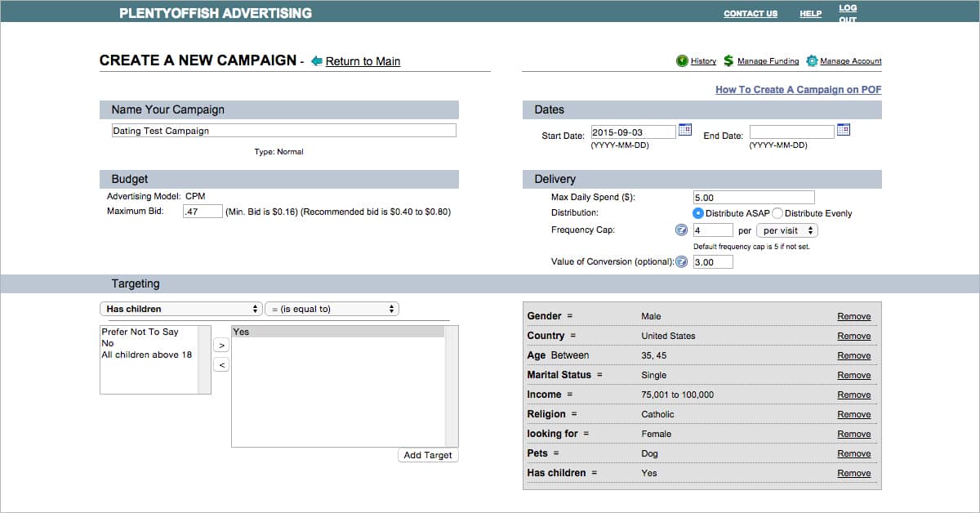Open the is equal to operator dropdown
Image resolution: width=980 pixels, height=513 pixels.
(332, 309)
